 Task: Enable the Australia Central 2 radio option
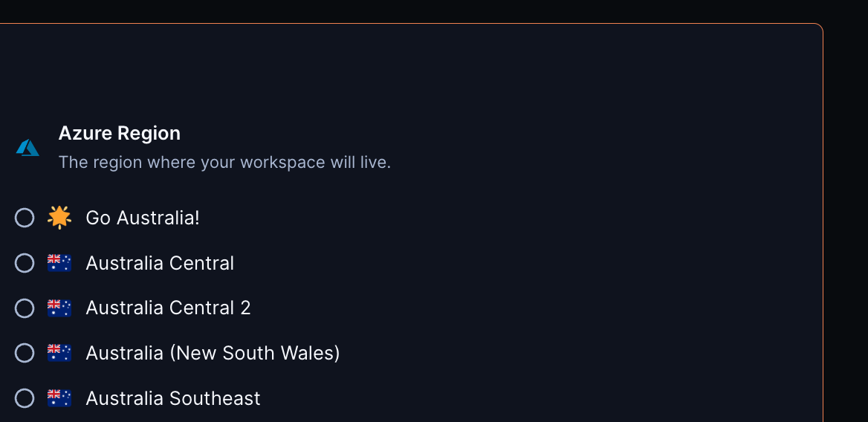coord(25,308)
